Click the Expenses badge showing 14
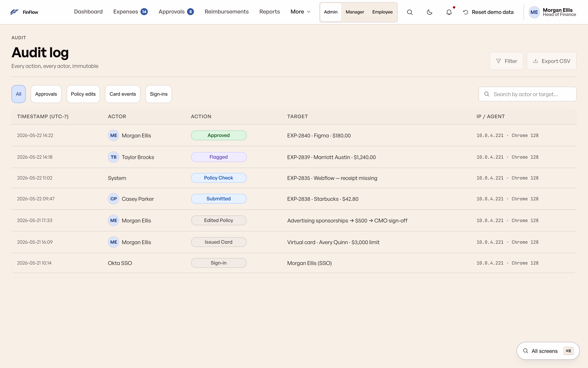Image resolution: width=588 pixels, height=368 pixels. click(144, 12)
